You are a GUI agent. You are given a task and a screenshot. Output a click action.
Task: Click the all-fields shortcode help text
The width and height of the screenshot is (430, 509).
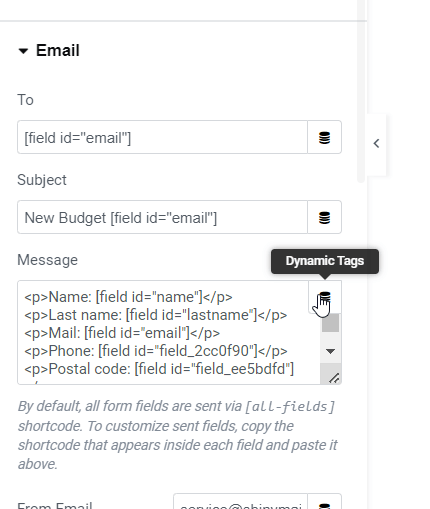[178, 435]
